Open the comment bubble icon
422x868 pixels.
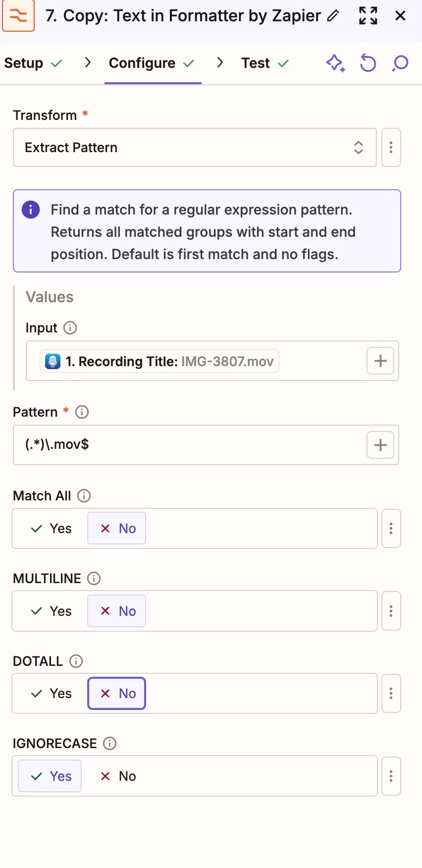[x=400, y=63]
